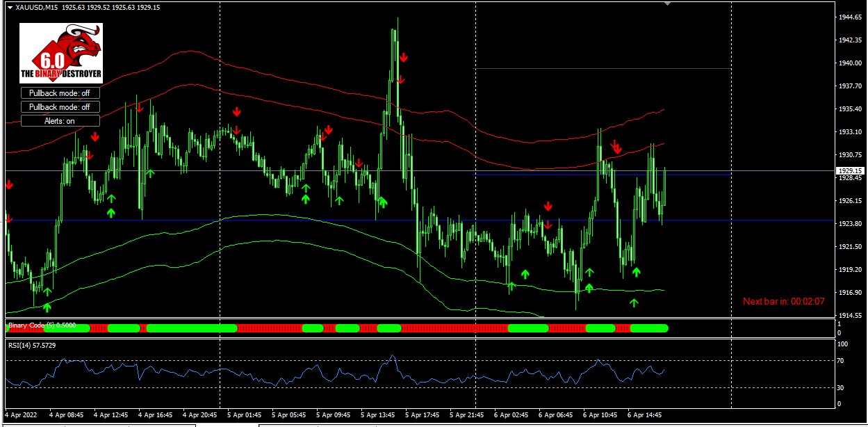Toggle the upper Pullback mode: off button
Viewport: 868px width, 427px height.
point(60,92)
